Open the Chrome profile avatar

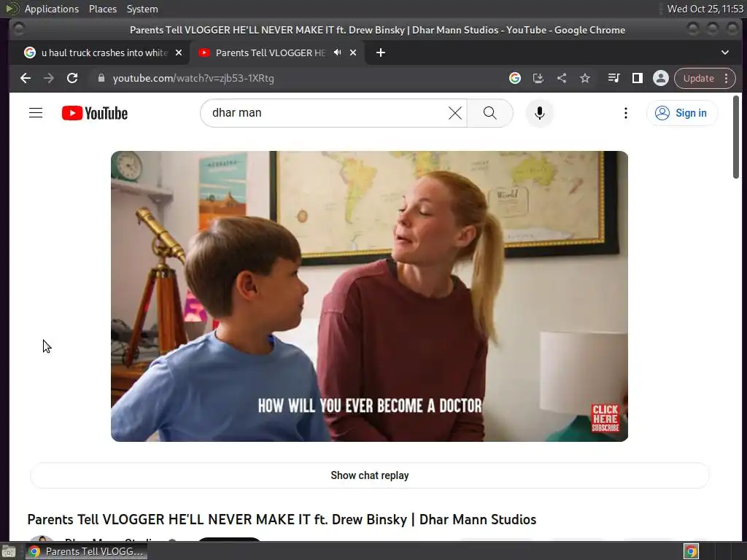point(661,78)
